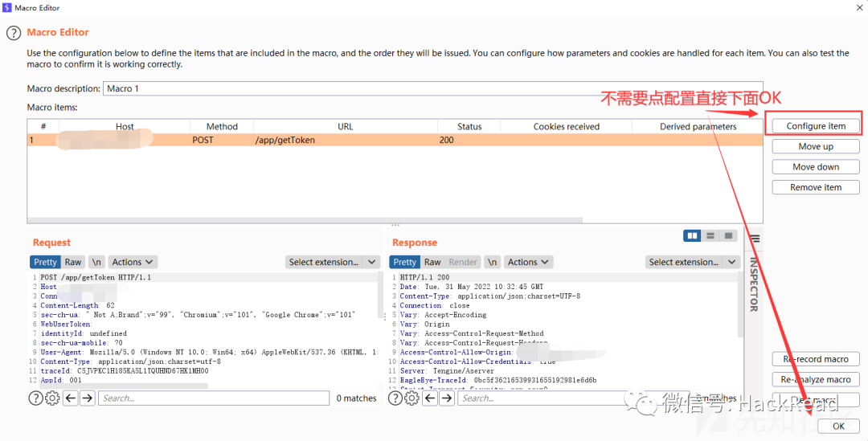Click OK to confirm the macro
The image size is (868, 441).
(x=838, y=426)
